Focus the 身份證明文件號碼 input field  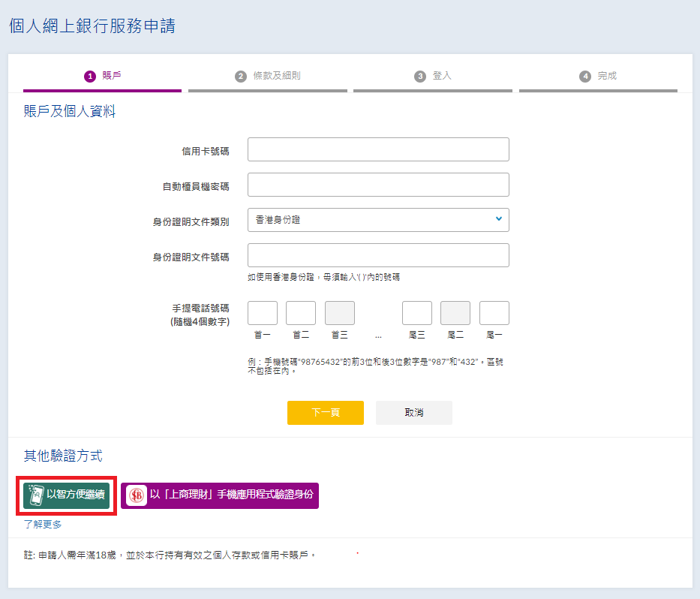(378, 255)
